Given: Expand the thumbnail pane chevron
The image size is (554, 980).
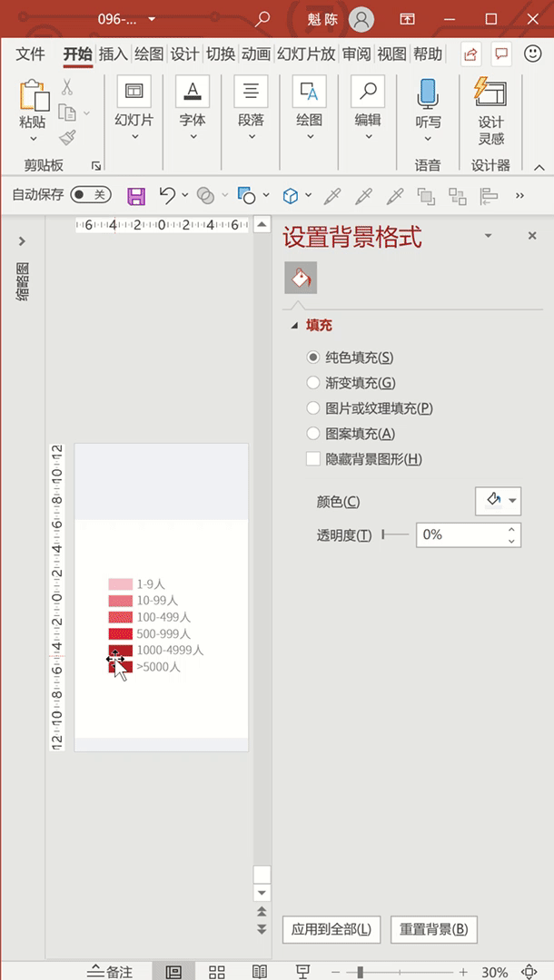Looking at the screenshot, I should pos(22,240).
